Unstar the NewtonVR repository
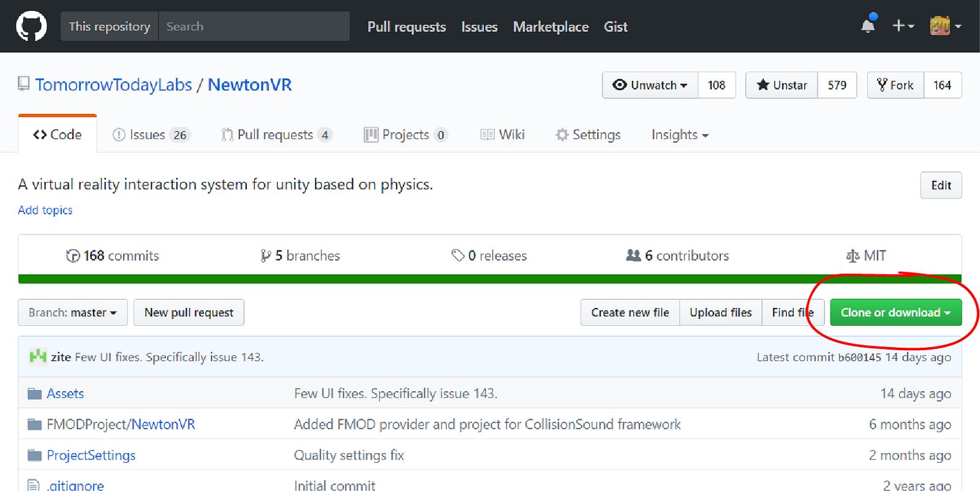The width and height of the screenshot is (980, 491). click(x=782, y=85)
